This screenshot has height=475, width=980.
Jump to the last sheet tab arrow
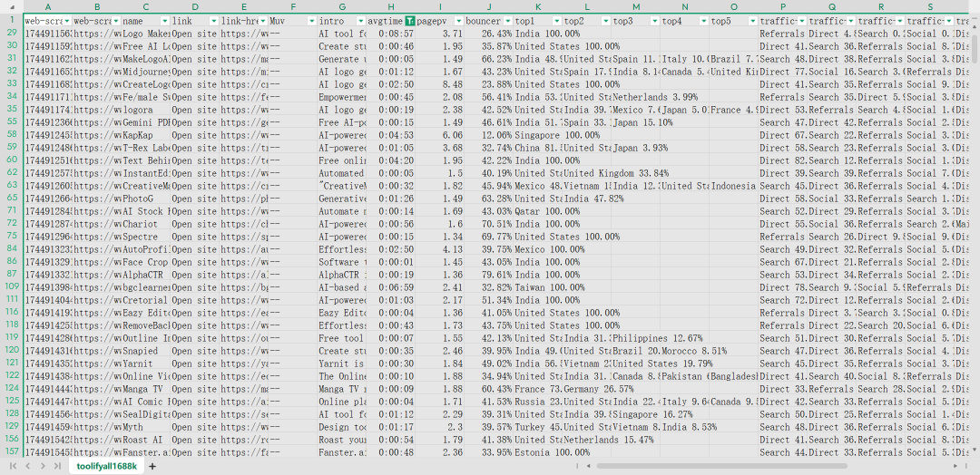(57, 466)
